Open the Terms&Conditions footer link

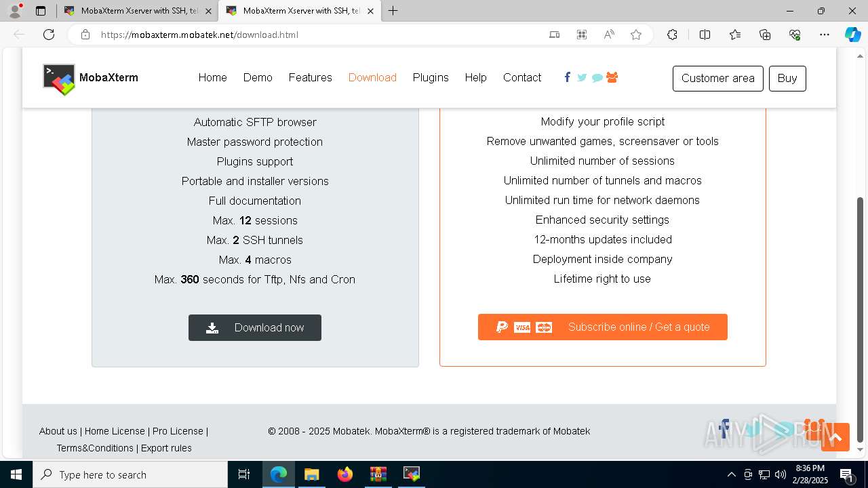[95, 448]
